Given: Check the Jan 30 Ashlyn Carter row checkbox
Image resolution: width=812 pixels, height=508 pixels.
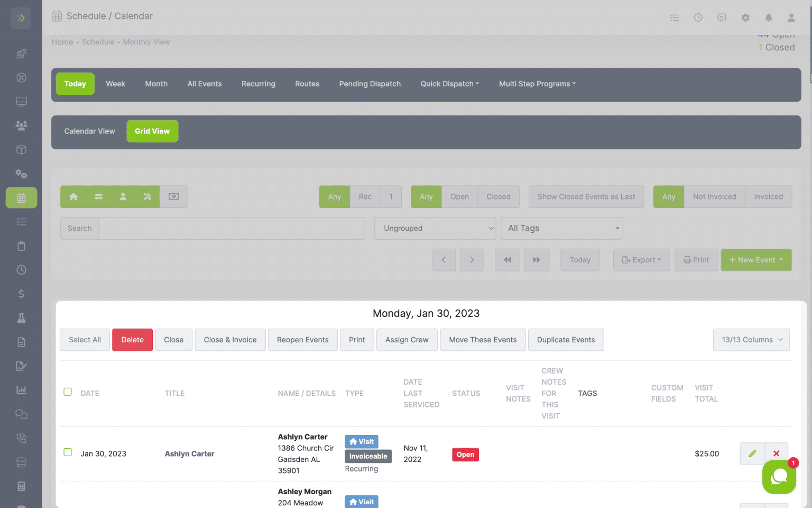Looking at the screenshot, I should tap(68, 452).
